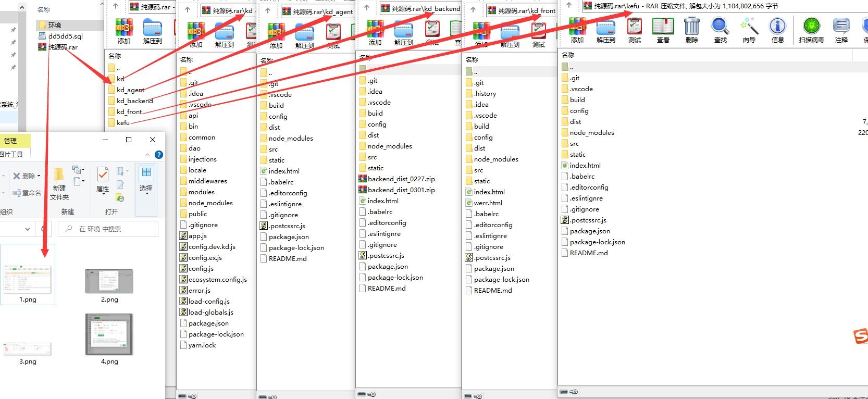Open the Delete (删除) dropdown arrow
868x399 pixels.
click(39, 176)
